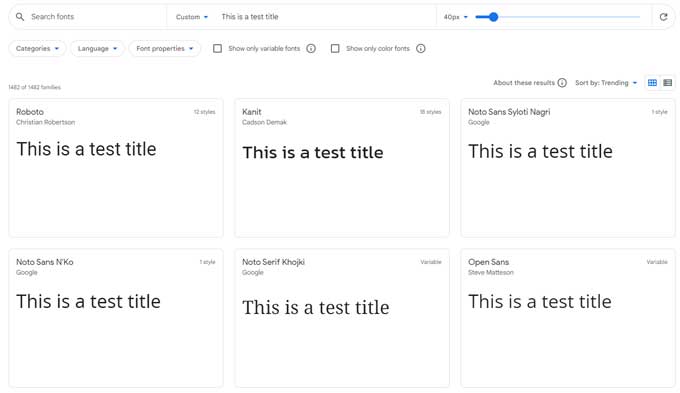This screenshot has width=680, height=393.
Task: Click Variable label on Noto Serif Khojki
Action: (431, 262)
